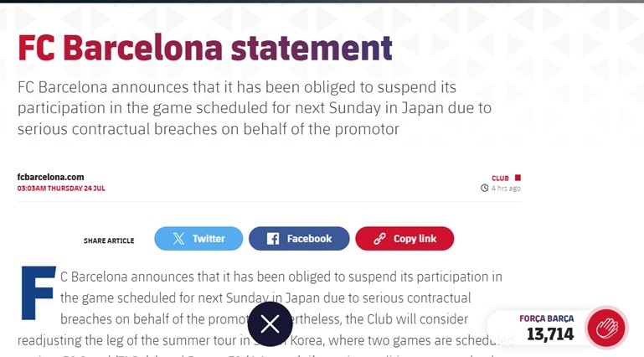Click the chain link icon
644x357 pixels.
click(379, 239)
